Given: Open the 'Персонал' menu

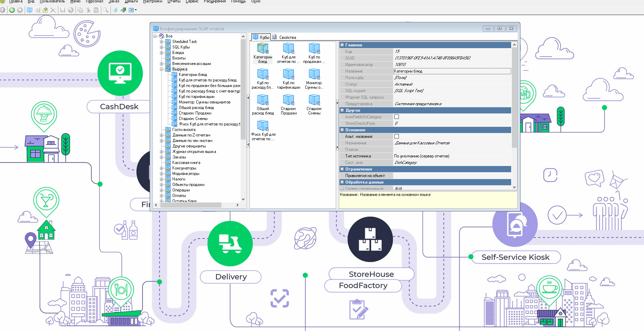Looking at the screenshot, I should (x=94, y=1).
